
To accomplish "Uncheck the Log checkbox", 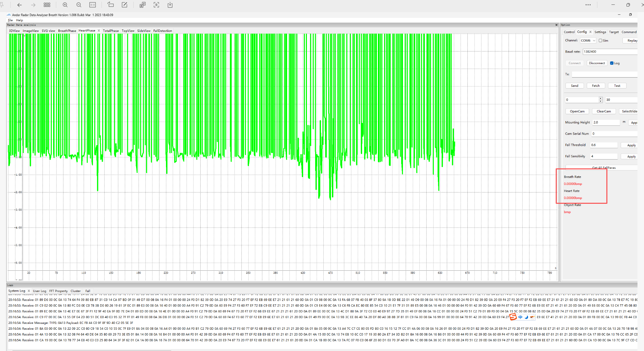I will coord(612,63).
